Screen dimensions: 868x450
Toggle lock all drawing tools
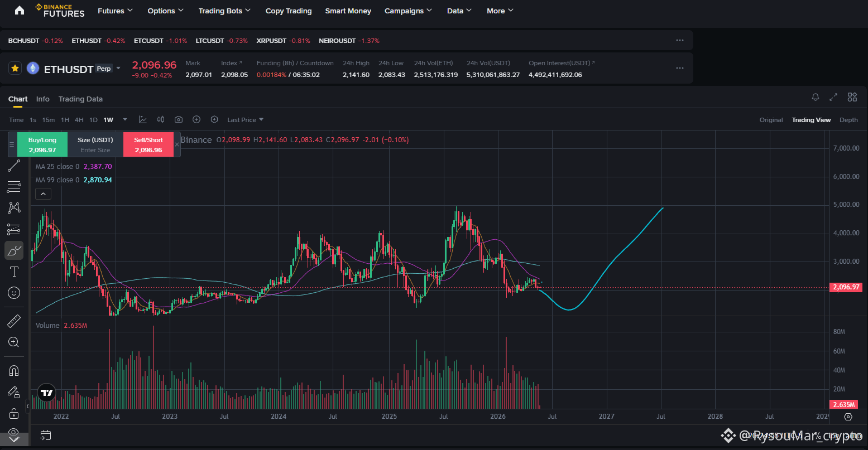coord(14,413)
